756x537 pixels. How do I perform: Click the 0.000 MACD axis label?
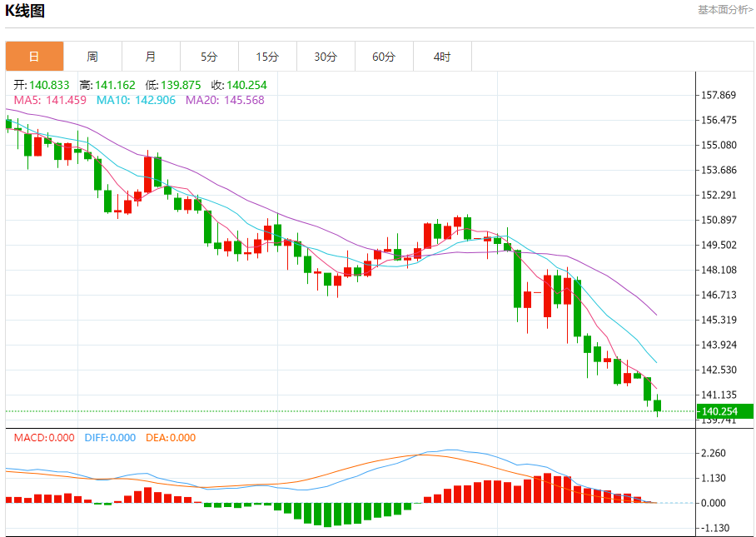[713, 503]
